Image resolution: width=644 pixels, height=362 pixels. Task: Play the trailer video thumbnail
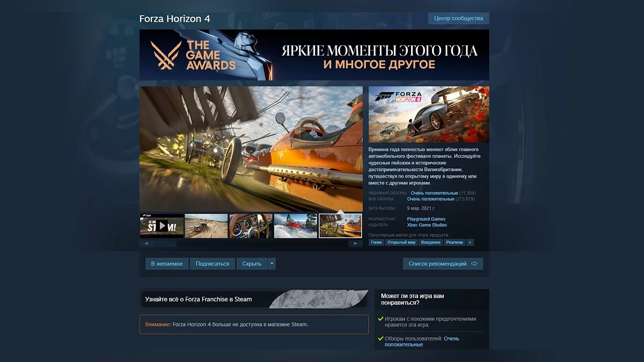[162, 226]
